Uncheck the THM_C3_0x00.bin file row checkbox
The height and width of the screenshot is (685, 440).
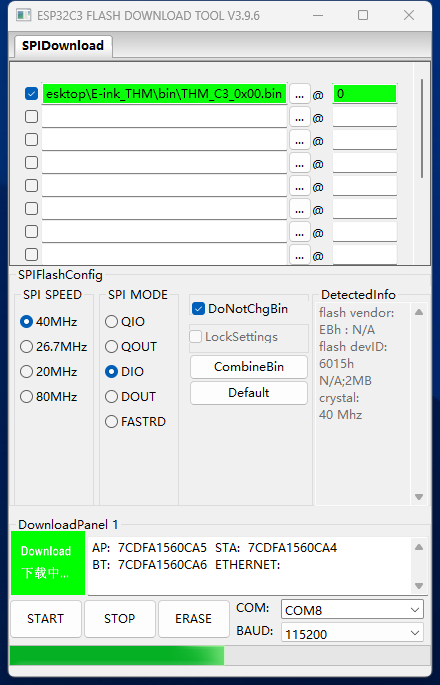pos(31,93)
